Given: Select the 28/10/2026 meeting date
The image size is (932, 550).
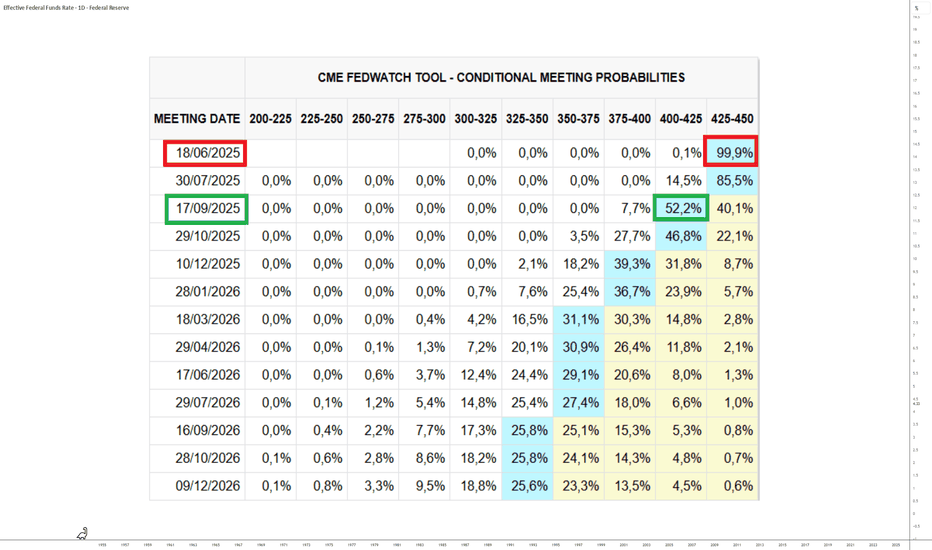Looking at the screenshot, I should tap(207, 458).
